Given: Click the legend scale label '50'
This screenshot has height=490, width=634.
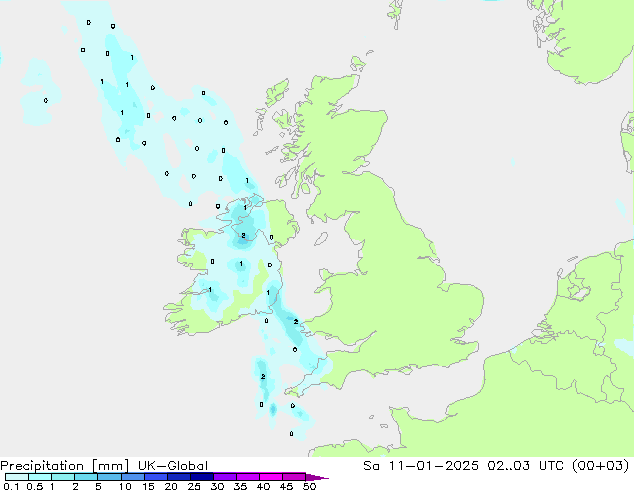Looking at the screenshot, I should coord(309,486).
